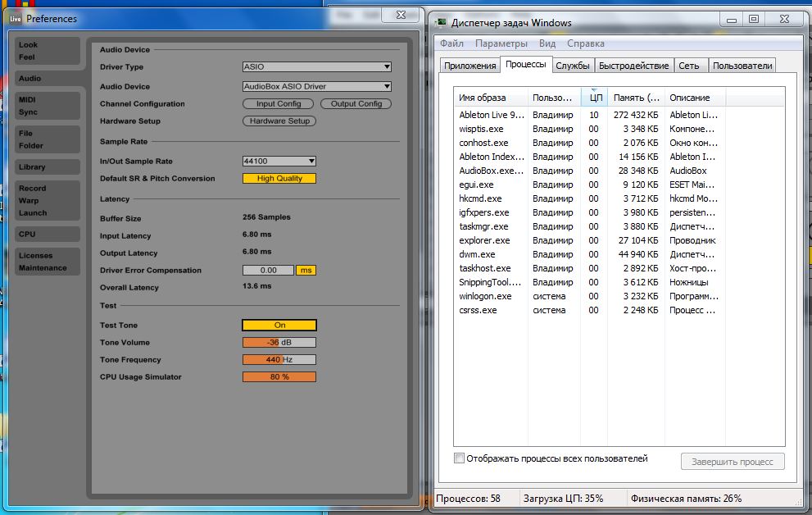Open the Вид menu
The image size is (812, 515).
tap(547, 43)
